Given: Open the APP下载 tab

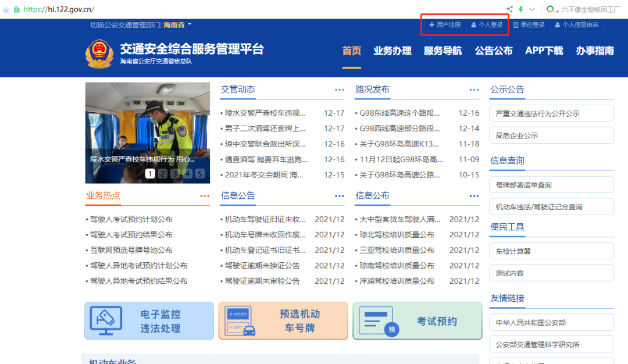Looking at the screenshot, I should click(x=544, y=51).
